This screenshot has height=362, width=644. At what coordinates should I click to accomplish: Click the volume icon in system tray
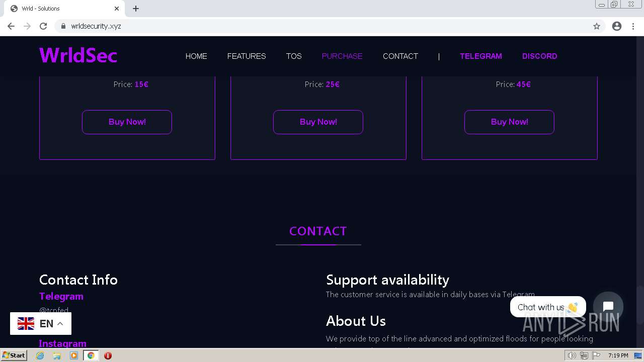click(572, 355)
